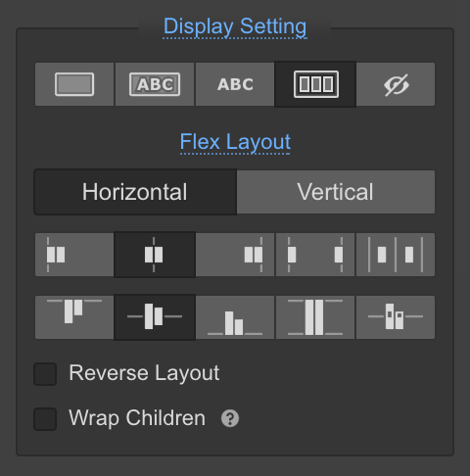Screen dimensions: 470x476
Task: Open the Wrap Children help icon
Action: 230,418
